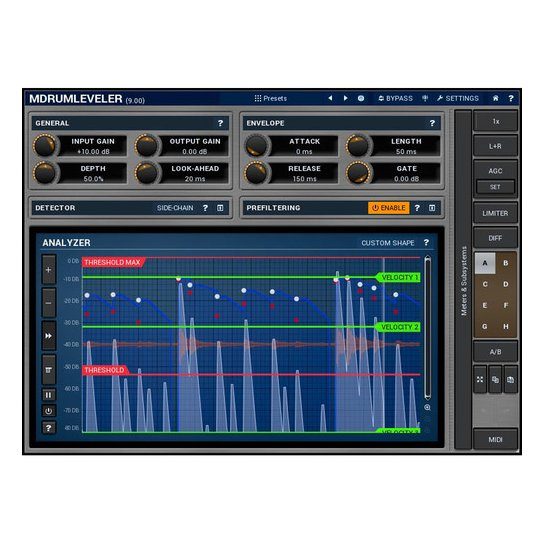Image resolution: width=544 pixels, height=544 pixels.
Task: Click the Depth 50.0% value field
Action: 93,179
